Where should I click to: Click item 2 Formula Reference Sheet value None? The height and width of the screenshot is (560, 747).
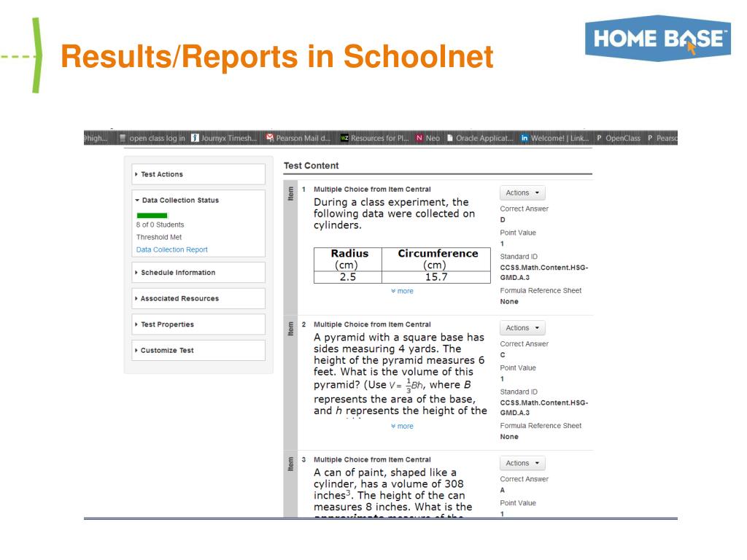[x=509, y=437]
